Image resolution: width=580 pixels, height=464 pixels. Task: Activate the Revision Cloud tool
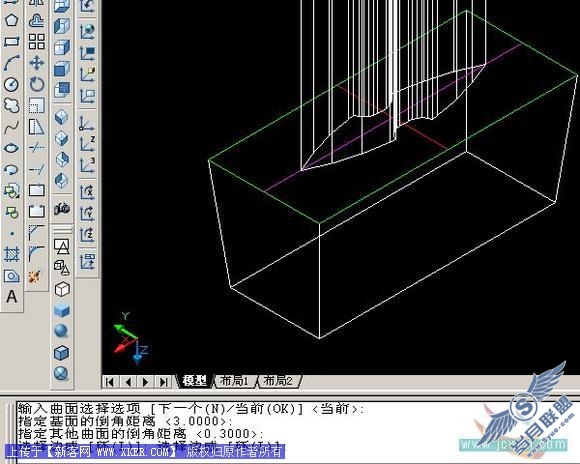tap(11, 105)
